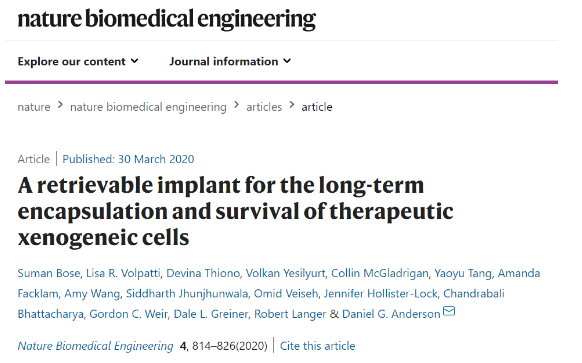The height and width of the screenshot is (363, 582).
Task: Click author Devina Thiono
Action: (203, 273)
